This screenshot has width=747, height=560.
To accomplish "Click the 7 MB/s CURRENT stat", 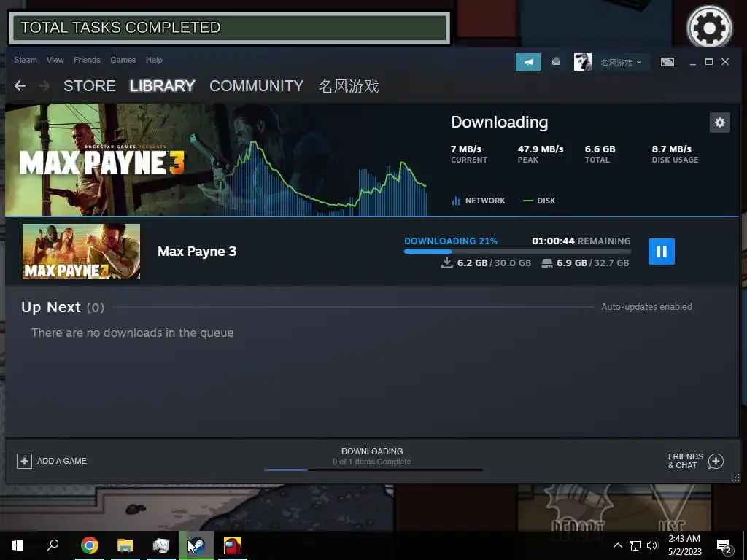I will tap(469, 154).
